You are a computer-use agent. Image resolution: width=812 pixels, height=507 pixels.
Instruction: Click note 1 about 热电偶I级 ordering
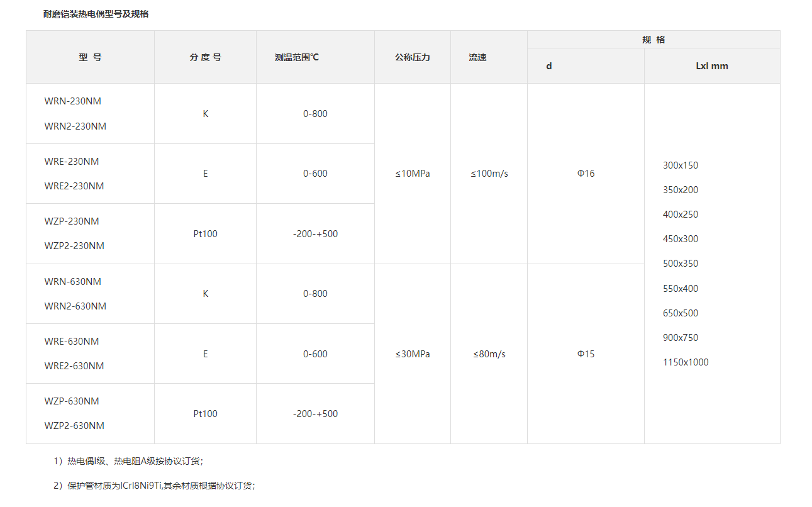click(129, 461)
